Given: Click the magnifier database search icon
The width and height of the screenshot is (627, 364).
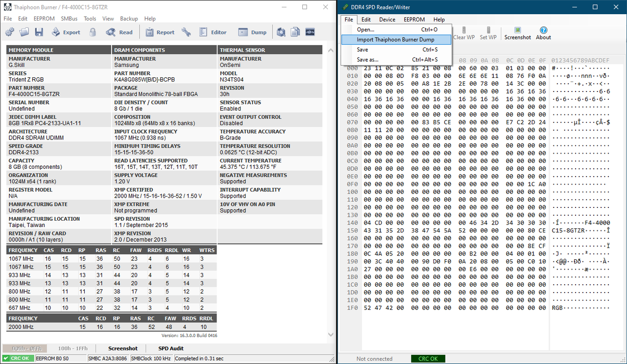Looking at the screenshot, I should click(x=281, y=32).
